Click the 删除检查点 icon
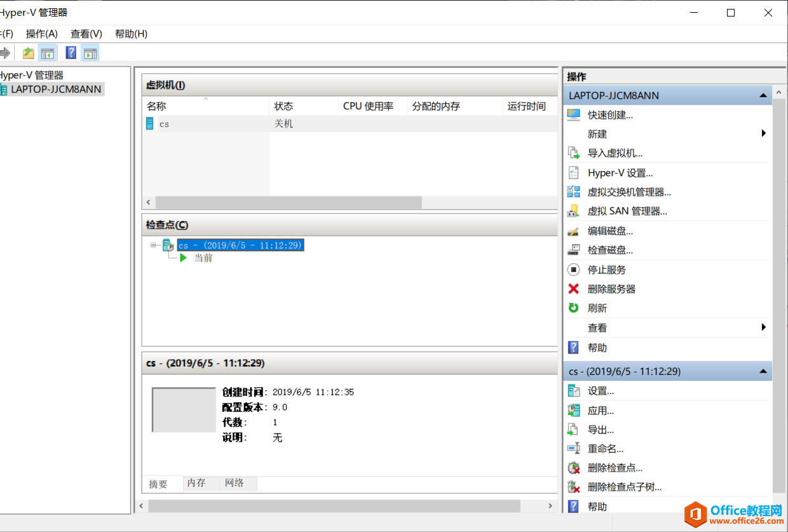The width and height of the screenshot is (788, 532). tap(574, 468)
